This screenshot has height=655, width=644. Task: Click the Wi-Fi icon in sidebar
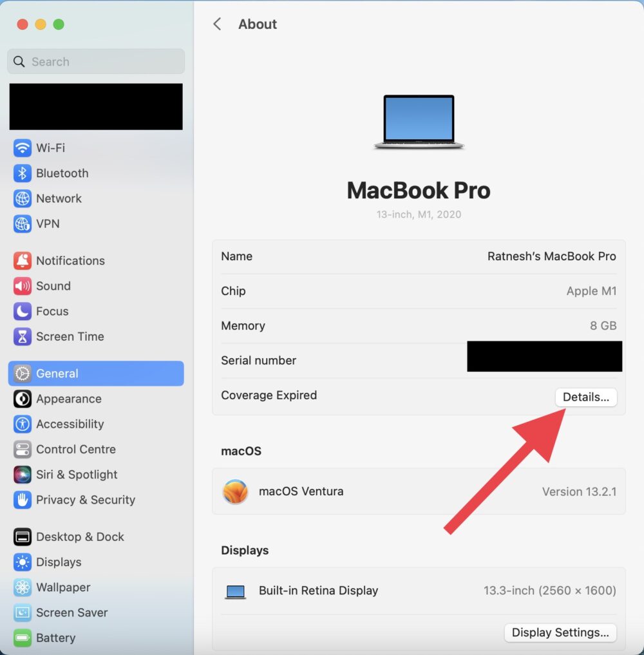[22, 148]
